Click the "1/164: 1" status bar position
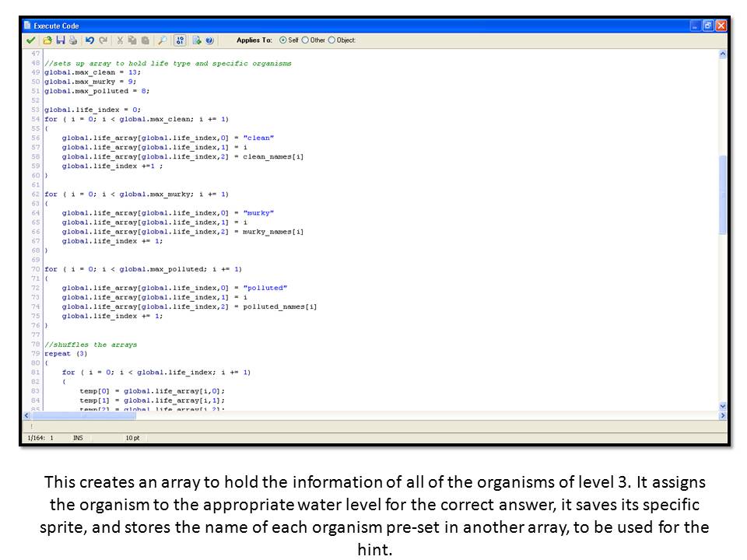747x560 pixels. pyautogui.click(x=40, y=438)
